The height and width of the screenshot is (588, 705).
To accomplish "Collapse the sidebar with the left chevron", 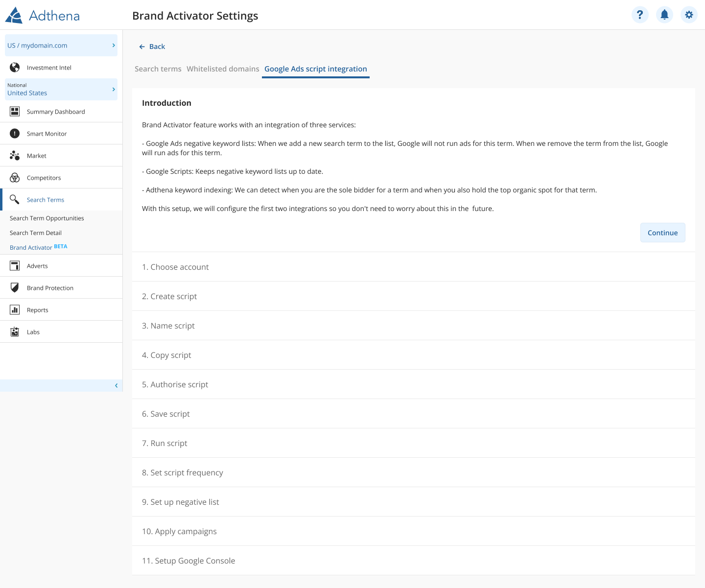I will [x=116, y=386].
